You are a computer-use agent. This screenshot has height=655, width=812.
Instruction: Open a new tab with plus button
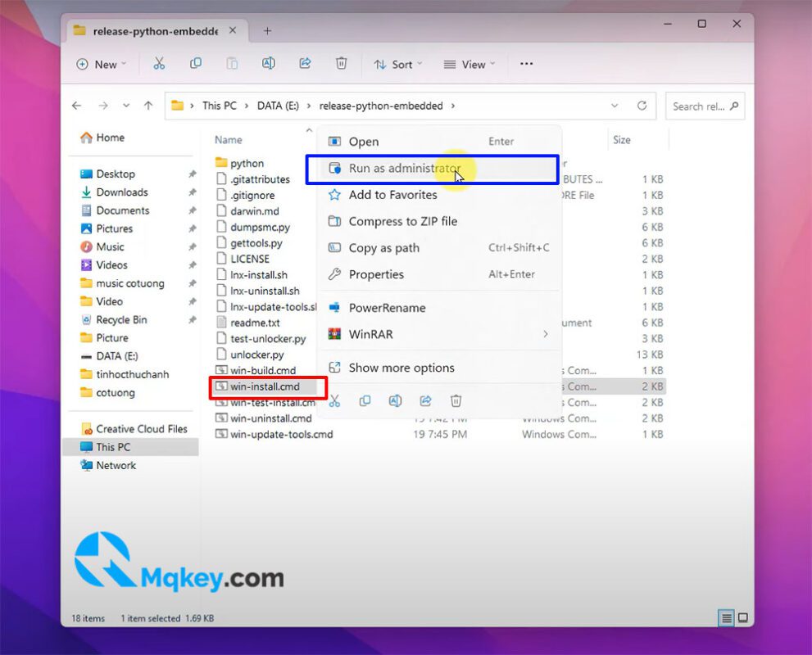[267, 31]
